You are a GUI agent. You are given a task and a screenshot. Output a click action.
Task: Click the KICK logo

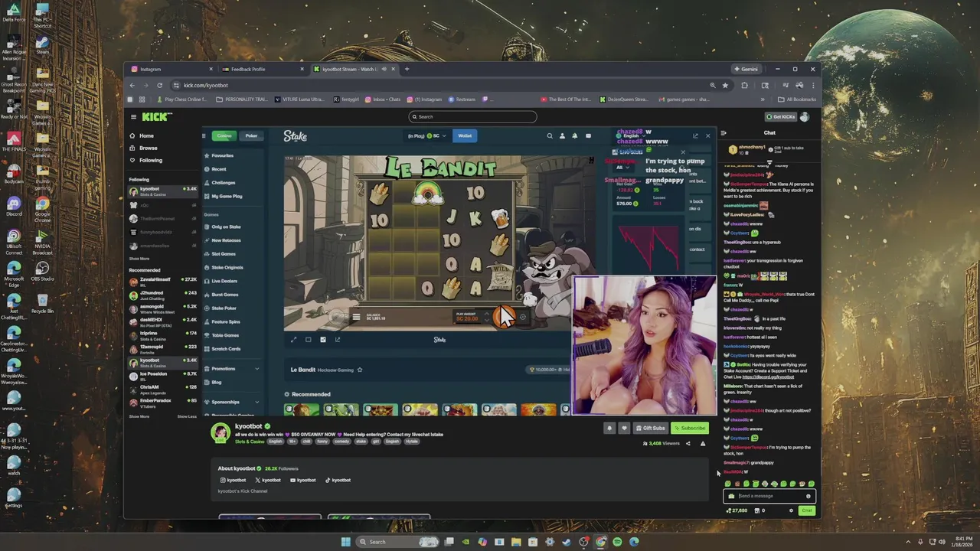coord(157,117)
